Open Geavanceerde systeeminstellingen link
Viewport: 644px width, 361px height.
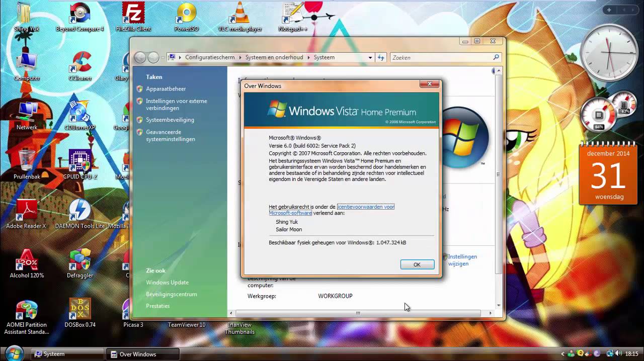[170, 136]
